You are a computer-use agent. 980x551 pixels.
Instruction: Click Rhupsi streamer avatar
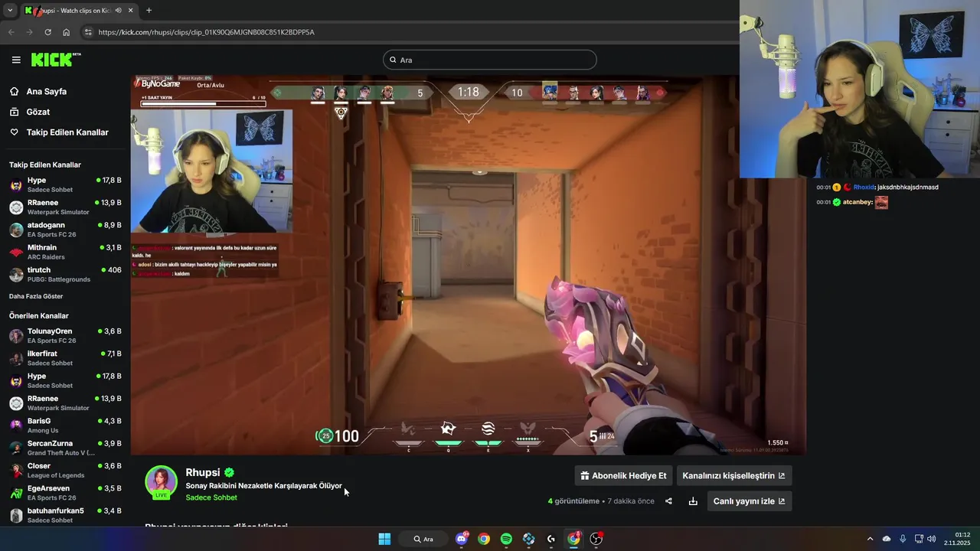(162, 481)
